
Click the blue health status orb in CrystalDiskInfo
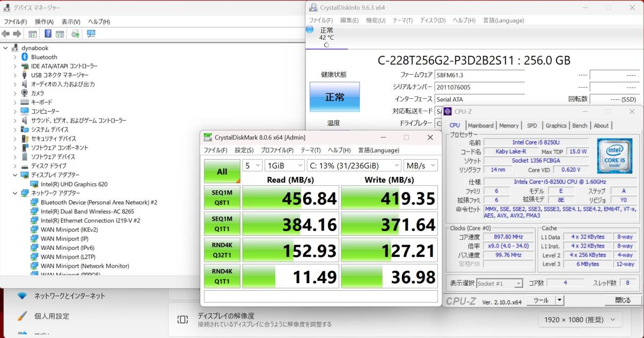click(x=310, y=30)
